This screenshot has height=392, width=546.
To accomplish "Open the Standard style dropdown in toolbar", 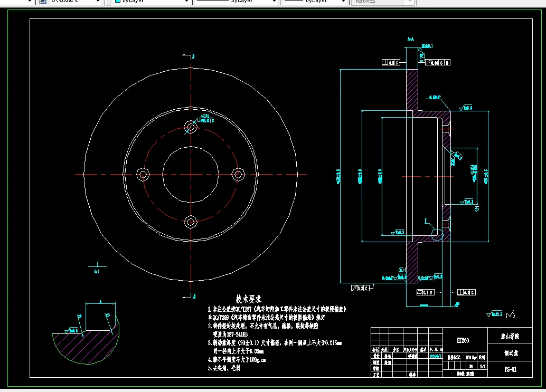I will (75, 2).
